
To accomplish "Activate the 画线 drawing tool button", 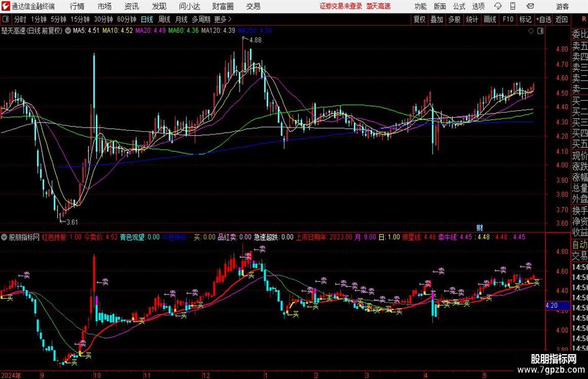I will [x=490, y=19].
